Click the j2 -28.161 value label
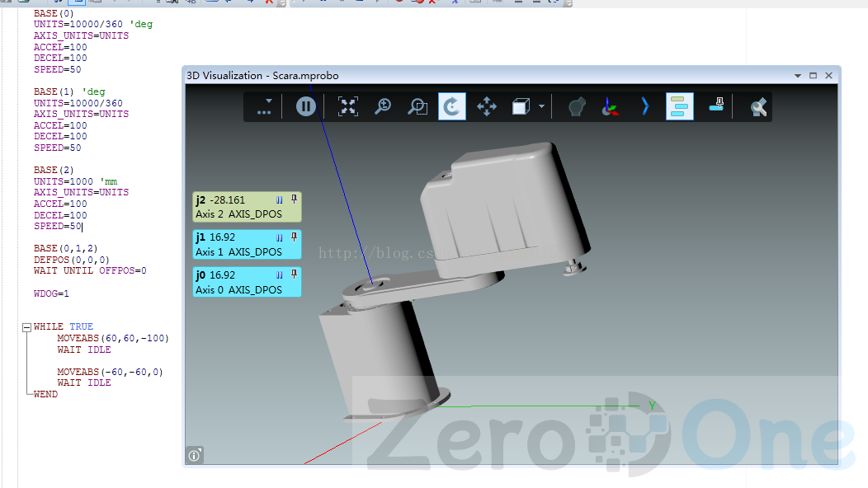Screen dimensions: 868x488 click(x=220, y=199)
